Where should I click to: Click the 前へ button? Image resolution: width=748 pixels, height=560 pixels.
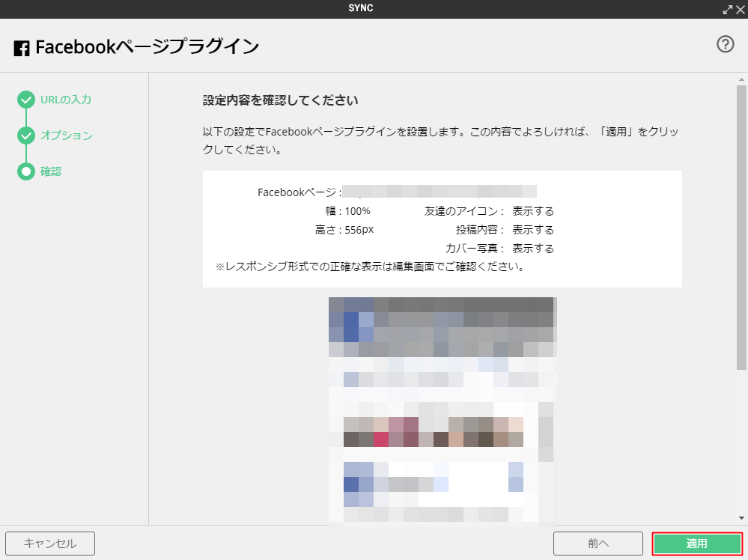coord(598,544)
